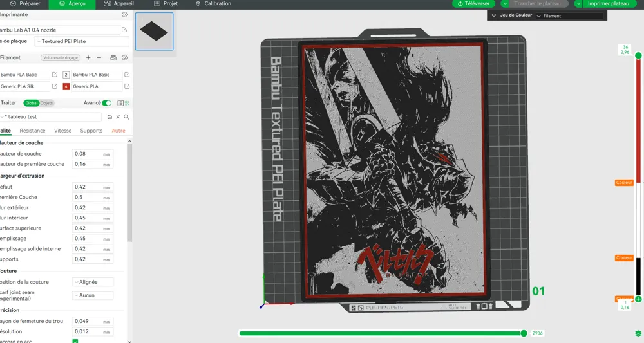Viewport: 644px width, 343px height.
Task: Open the printer preset selection dropdown
Action: (59, 30)
